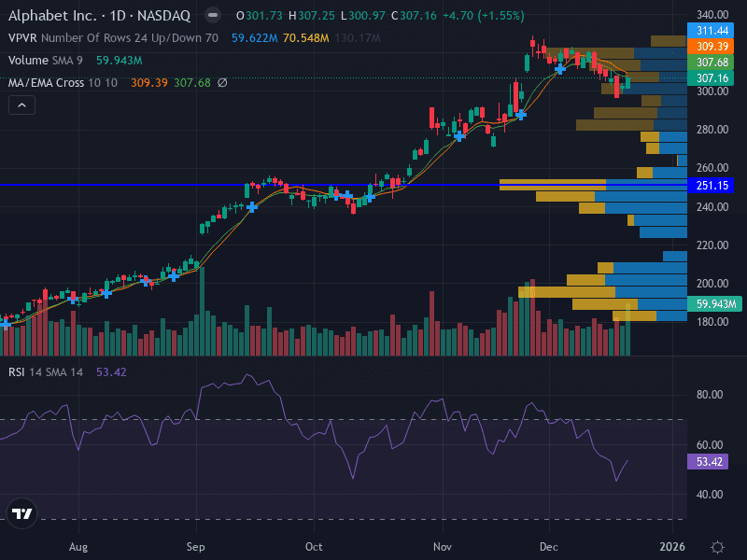Click the orange 309.39 price label
Screen dimensions: 747x560
(711, 46)
